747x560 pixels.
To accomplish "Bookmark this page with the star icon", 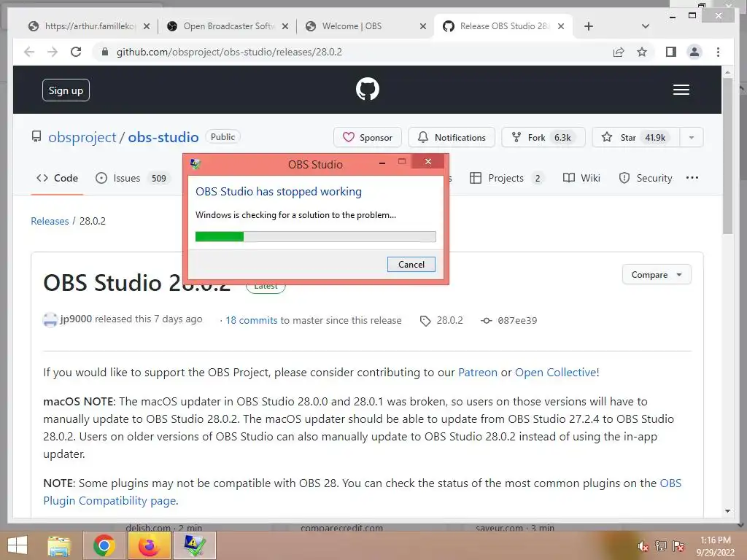I will point(642,52).
